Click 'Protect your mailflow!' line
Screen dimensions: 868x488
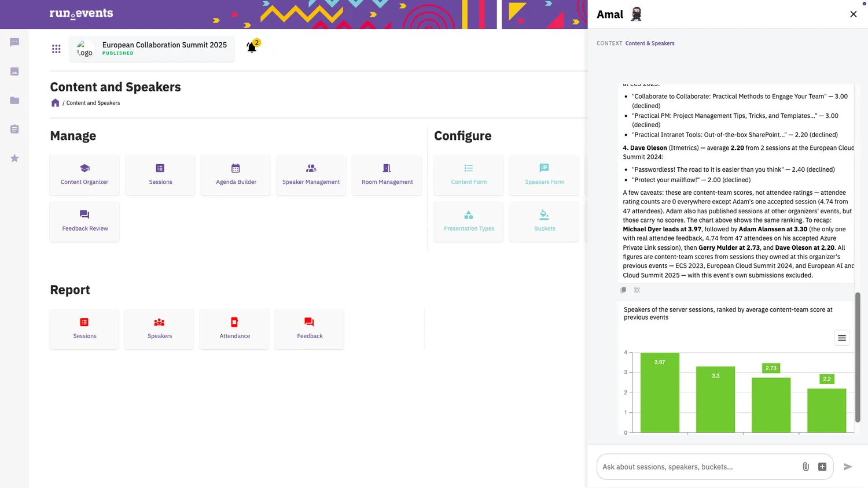691,180
